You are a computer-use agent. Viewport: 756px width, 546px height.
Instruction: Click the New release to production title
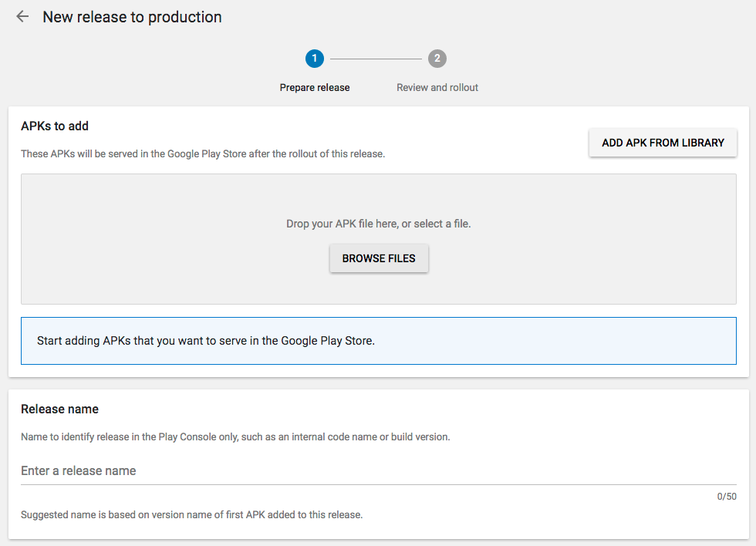[x=132, y=17]
